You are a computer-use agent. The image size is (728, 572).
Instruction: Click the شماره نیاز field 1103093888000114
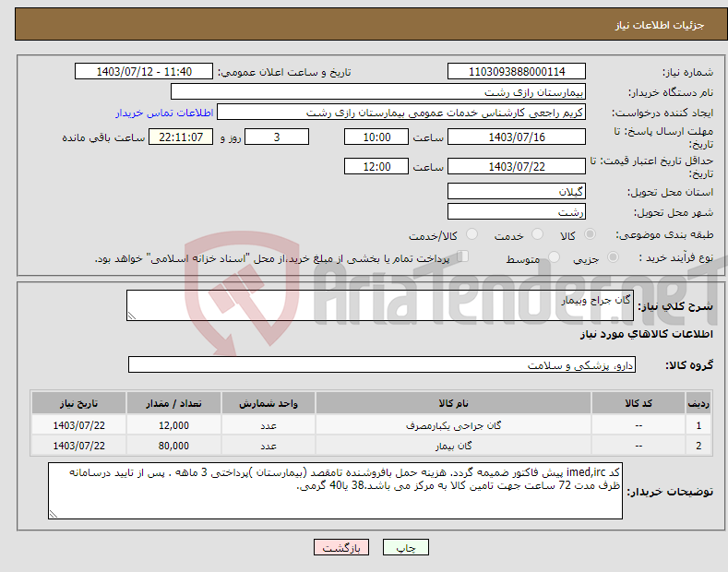click(x=517, y=72)
